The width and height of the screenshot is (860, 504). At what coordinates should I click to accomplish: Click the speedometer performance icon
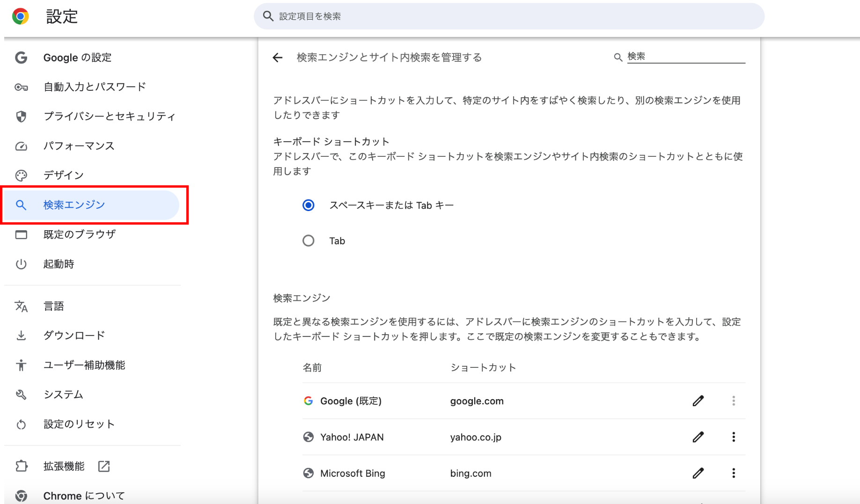pos(21,146)
